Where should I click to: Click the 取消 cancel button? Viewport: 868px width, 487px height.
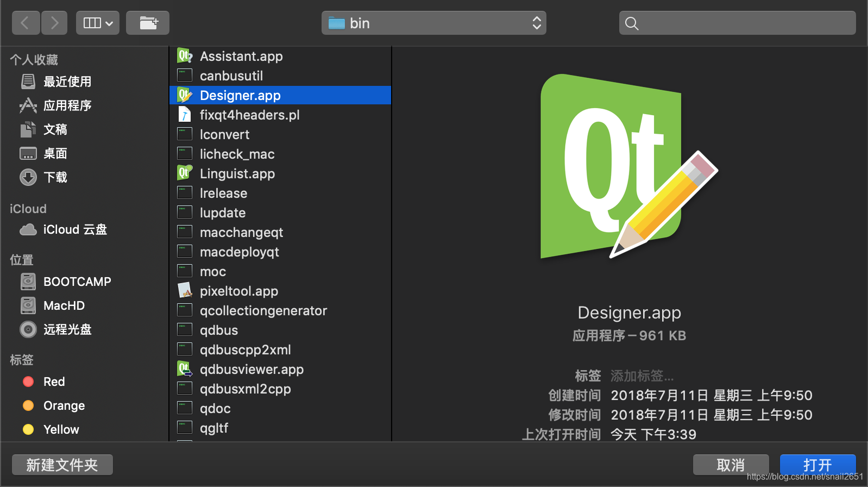click(731, 465)
